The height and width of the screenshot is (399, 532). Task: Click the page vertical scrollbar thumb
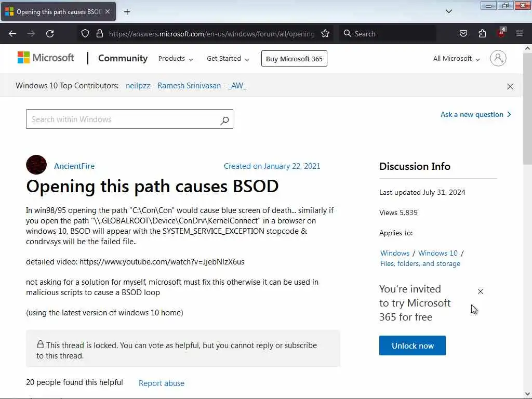(x=527, y=109)
